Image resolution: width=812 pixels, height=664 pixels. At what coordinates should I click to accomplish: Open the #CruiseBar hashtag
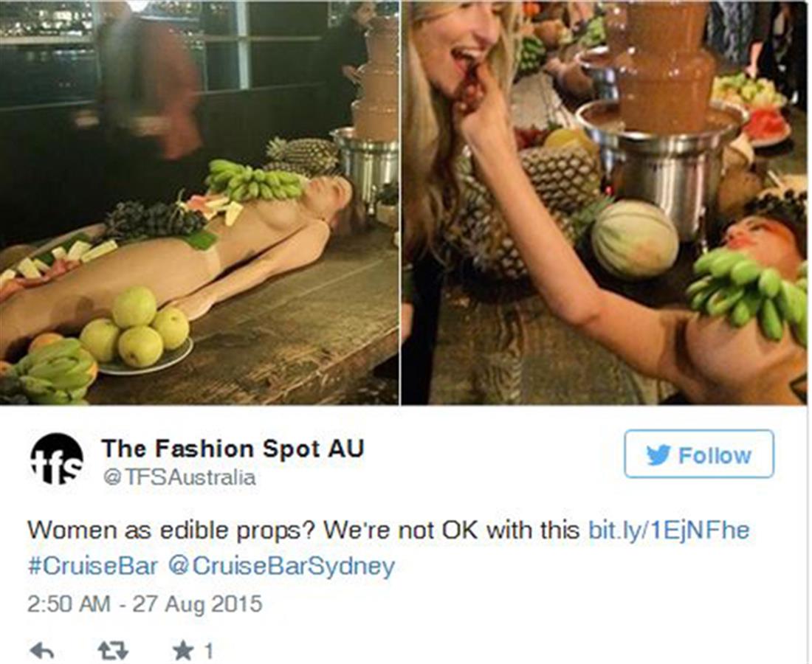coord(92,565)
